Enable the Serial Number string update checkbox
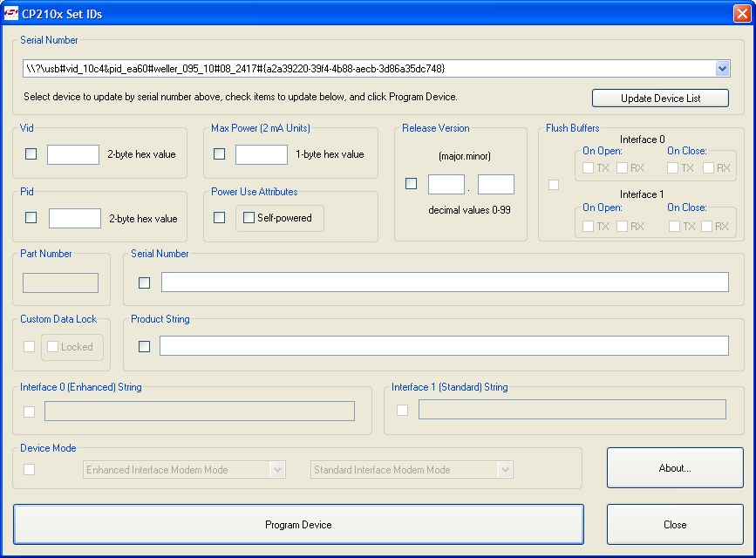Viewport: 756px width, 558px height. click(144, 283)
